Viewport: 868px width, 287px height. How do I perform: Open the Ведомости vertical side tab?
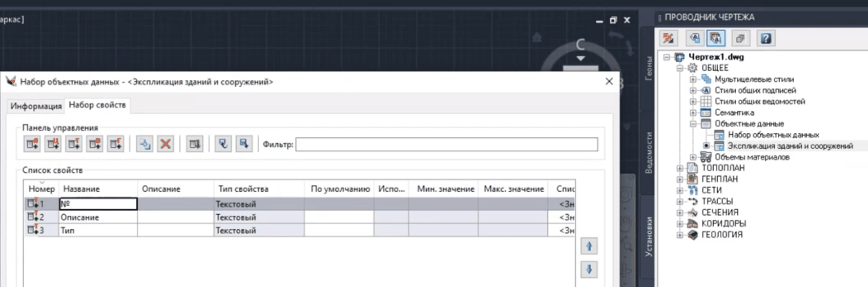649,153
